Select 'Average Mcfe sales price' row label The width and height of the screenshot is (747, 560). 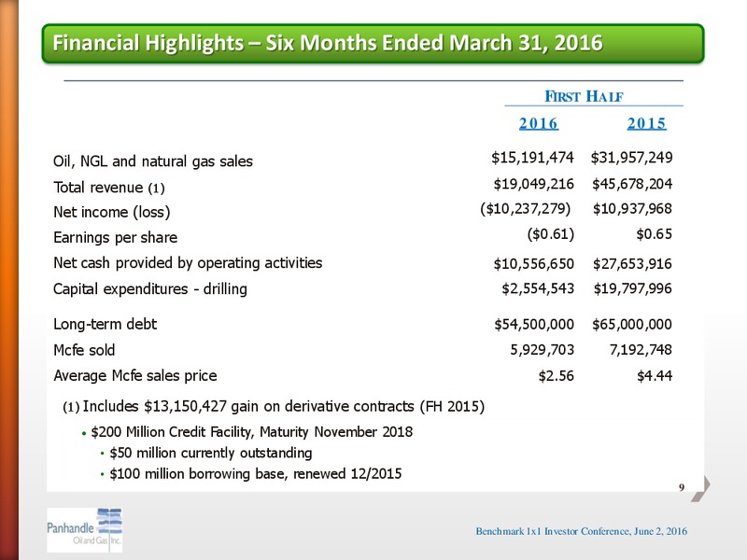pyautogui.click(x=134, y=376)
